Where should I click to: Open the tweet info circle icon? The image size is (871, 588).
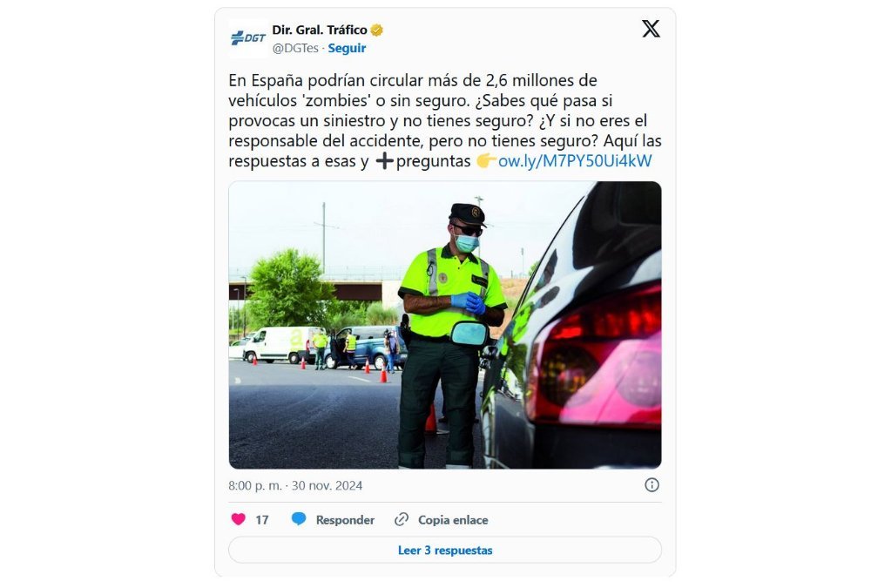click(x=652, y=485)
